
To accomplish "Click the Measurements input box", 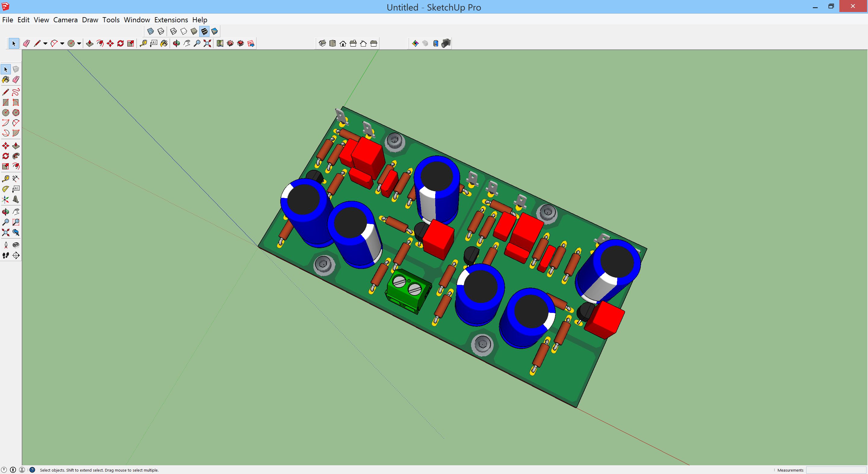I will [836, 470].
